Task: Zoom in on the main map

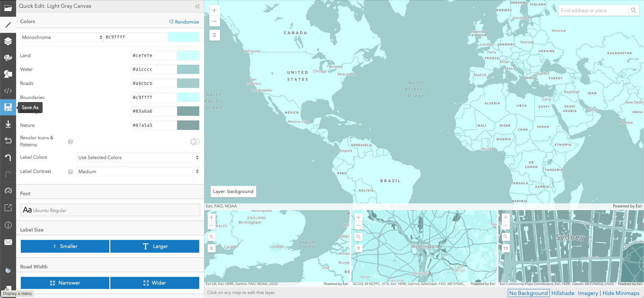Action: (215, 10)
